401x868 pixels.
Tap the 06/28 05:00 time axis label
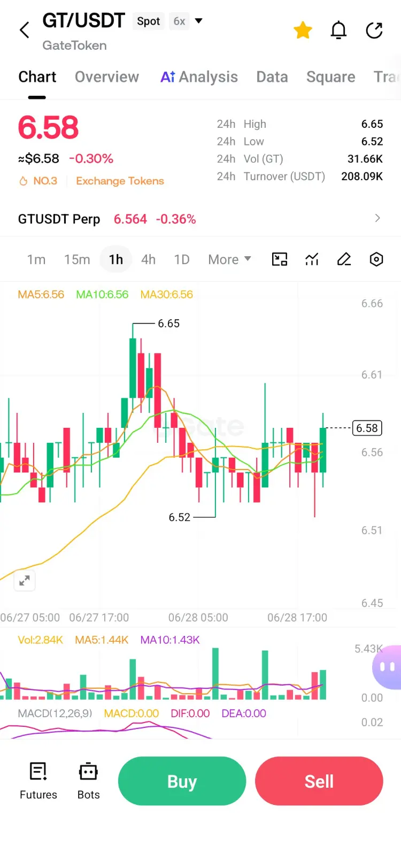point(198,618)
